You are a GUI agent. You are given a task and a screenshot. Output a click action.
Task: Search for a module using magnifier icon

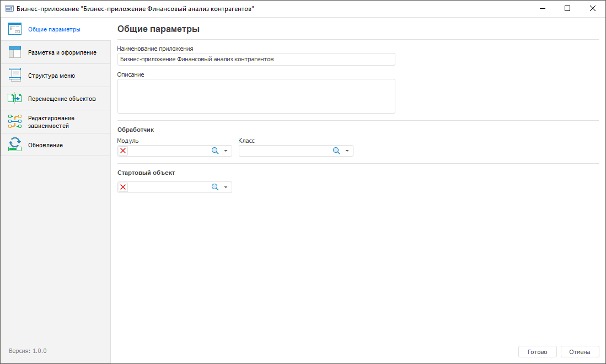pos(215,151)
